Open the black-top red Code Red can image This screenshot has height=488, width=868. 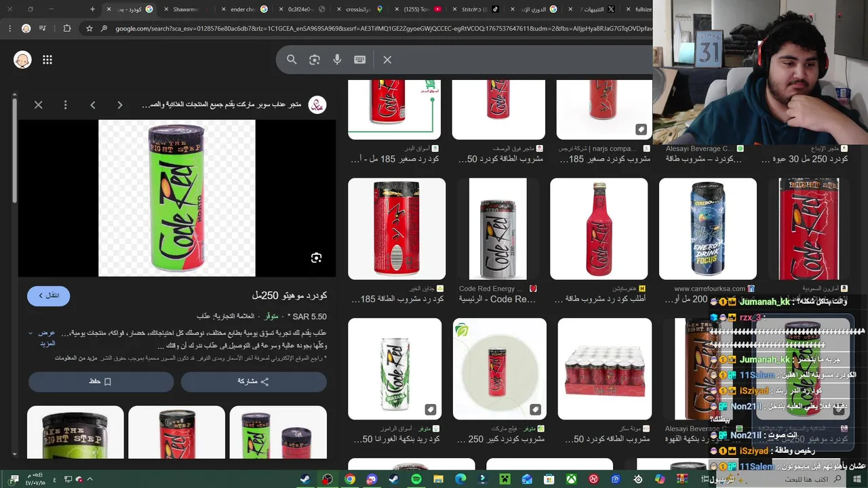(397, 229)
